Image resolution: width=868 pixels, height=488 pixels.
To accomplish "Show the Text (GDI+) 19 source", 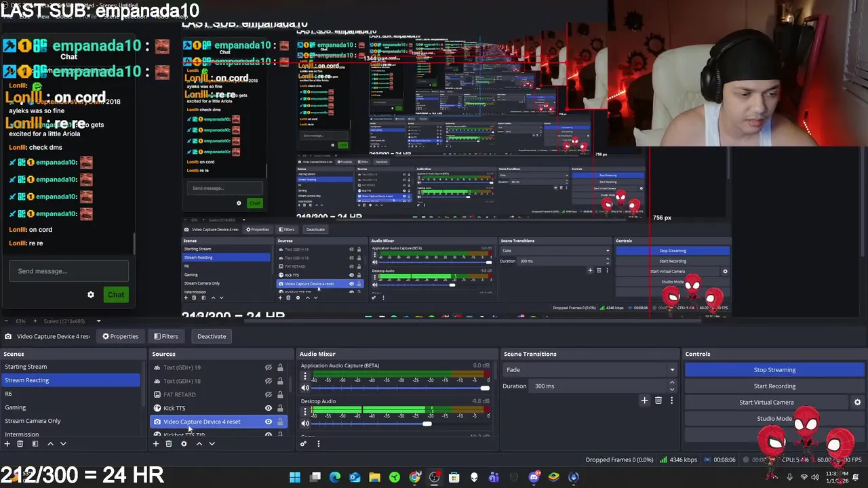I will (269, 367).
